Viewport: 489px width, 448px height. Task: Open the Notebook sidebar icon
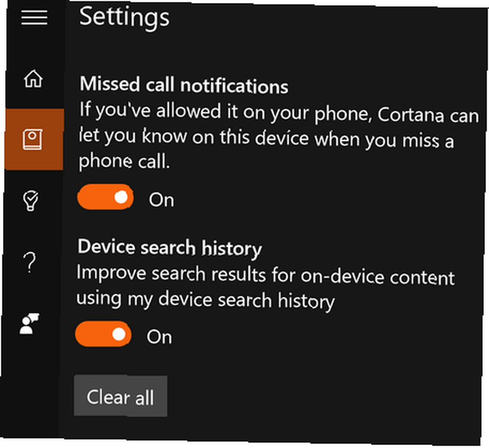pyautogui.click(x=32, y=139)
